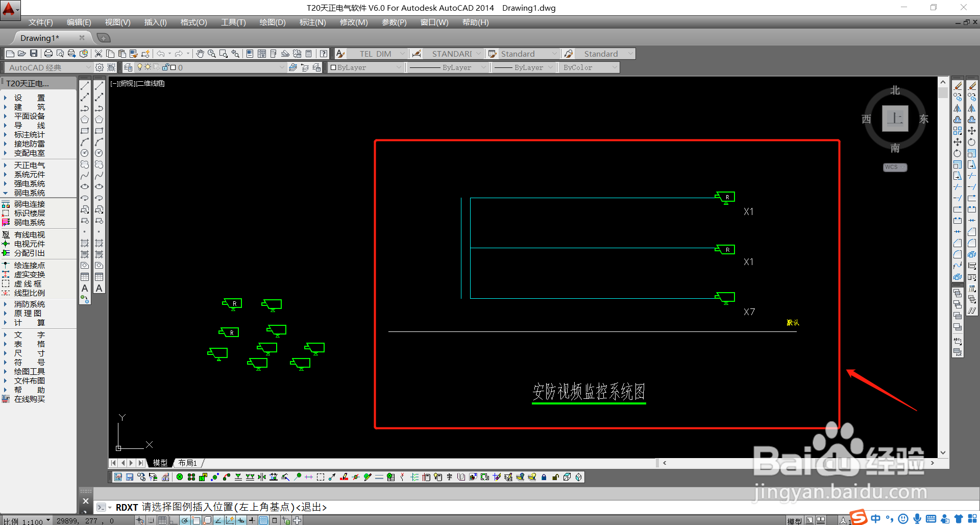Open Layer Properties Manager icon
The height and width of the screenshot is (525, 980).
(128, 67)
